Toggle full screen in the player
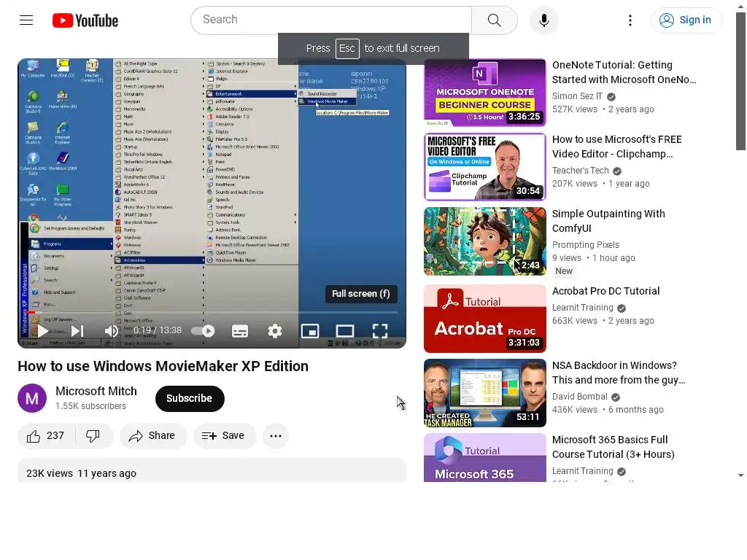The height and width of the screenshot is (560, 747). 379,331
